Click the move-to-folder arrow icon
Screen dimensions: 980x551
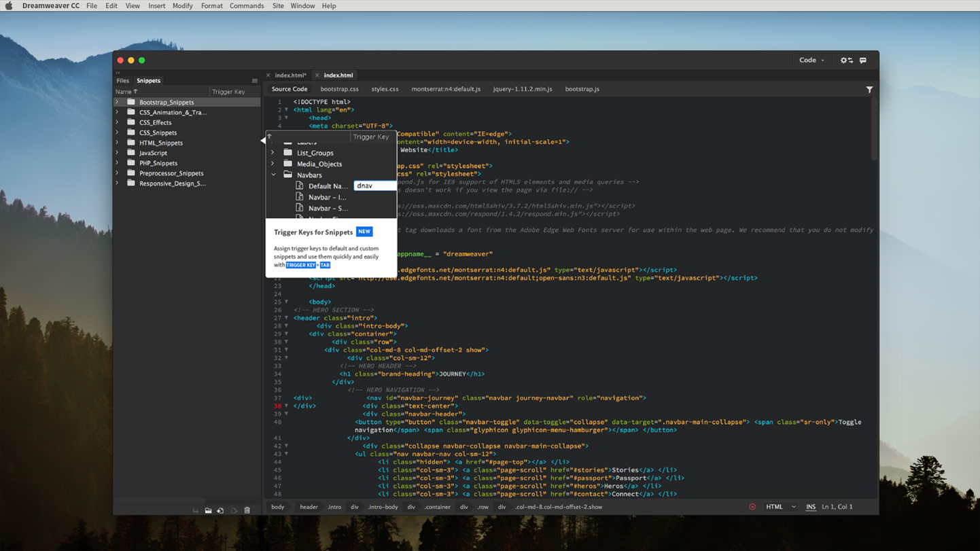click(x=196, y=510)
